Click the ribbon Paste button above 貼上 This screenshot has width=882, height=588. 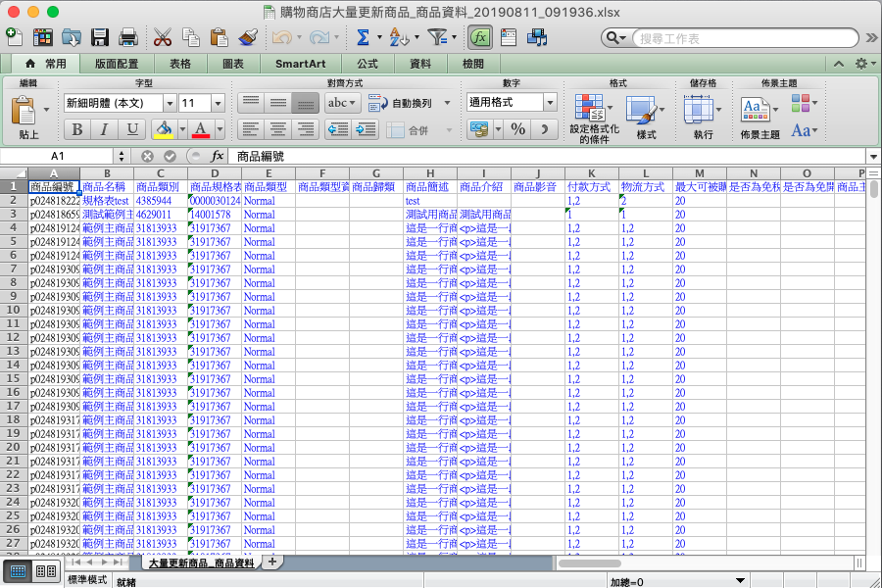click(24, 111)
